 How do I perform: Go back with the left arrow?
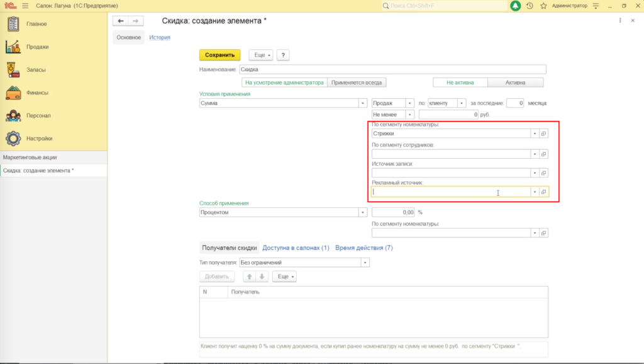(120, 21)
